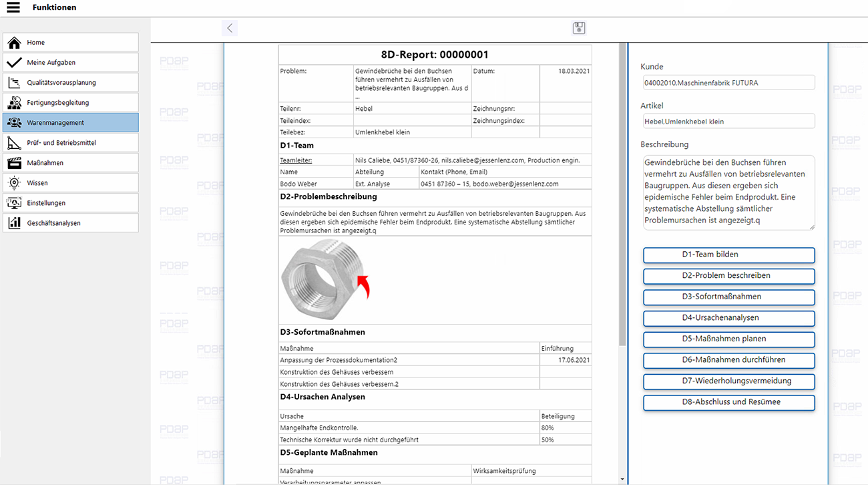Open the Einstellungen menu item

pos(71,203)
